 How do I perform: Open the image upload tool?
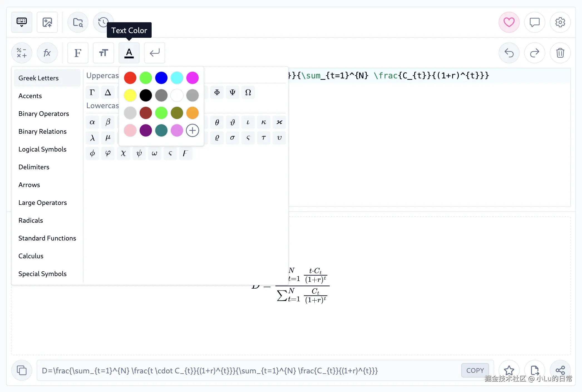pyautogui.click(x=47, y=22)
